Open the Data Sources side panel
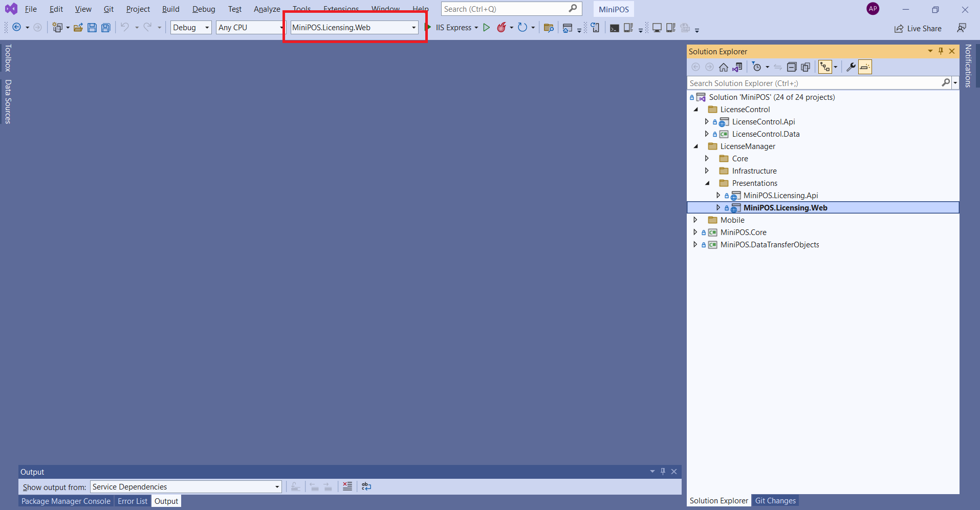 point(8,101)
